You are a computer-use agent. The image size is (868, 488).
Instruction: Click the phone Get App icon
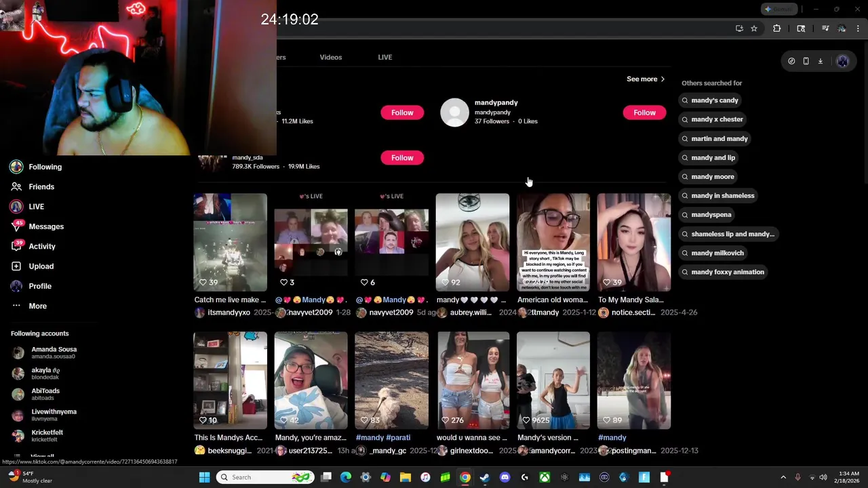tap(806, 61)
